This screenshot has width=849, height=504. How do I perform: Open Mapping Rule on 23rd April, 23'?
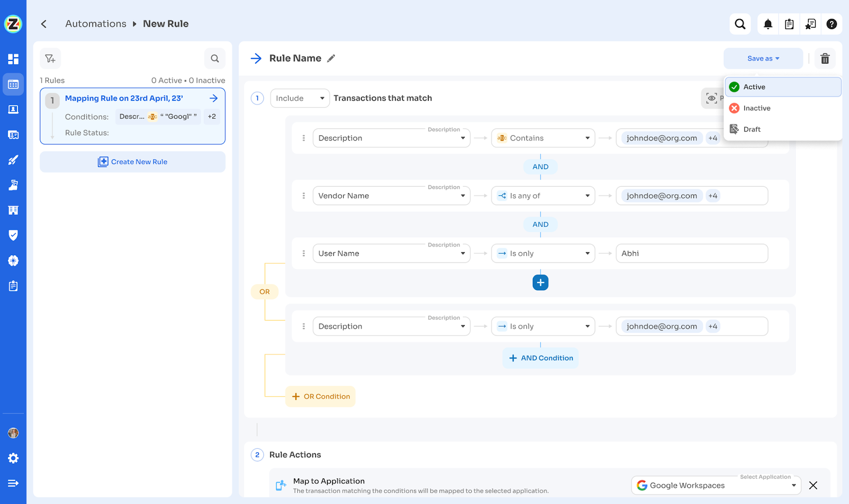(124, 98)
